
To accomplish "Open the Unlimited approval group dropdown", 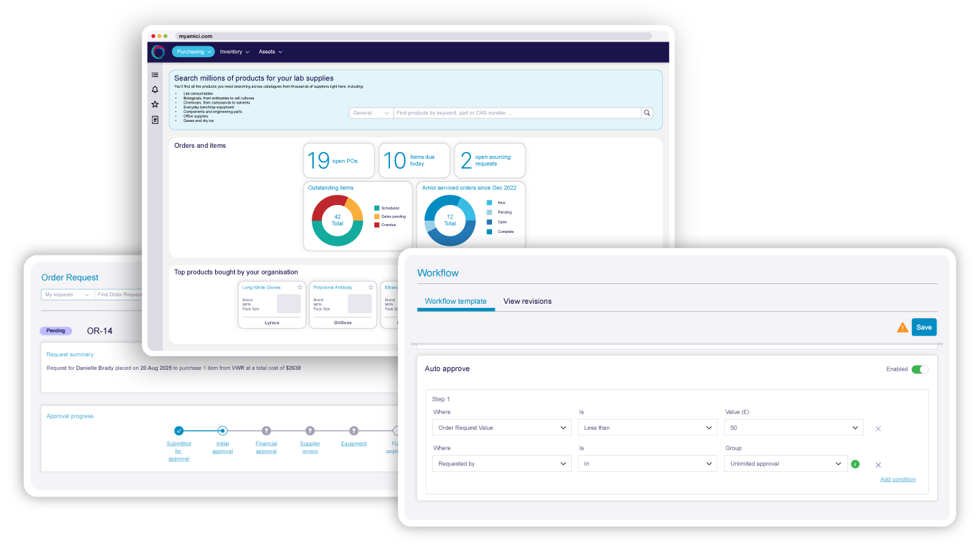I will click(x=786, y=464).
